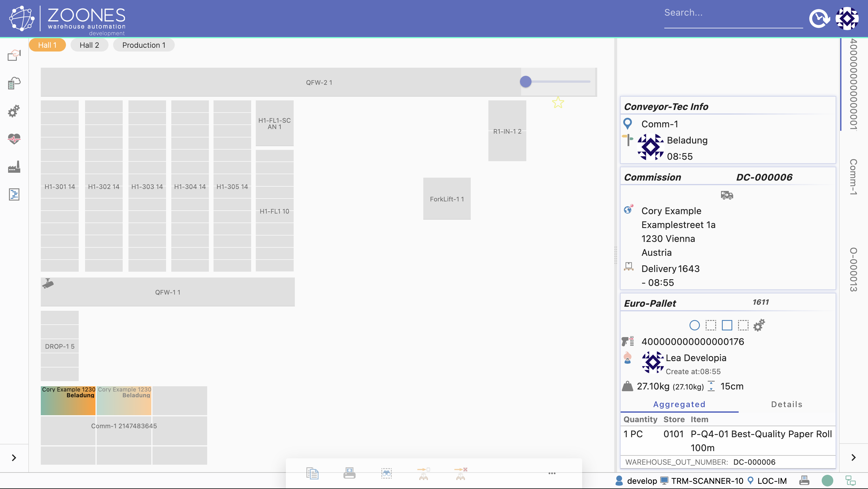Viewport: 868px width, 489px height.
Task: Open the heartbeat health monitor sidebar icon
Action: 14,139
